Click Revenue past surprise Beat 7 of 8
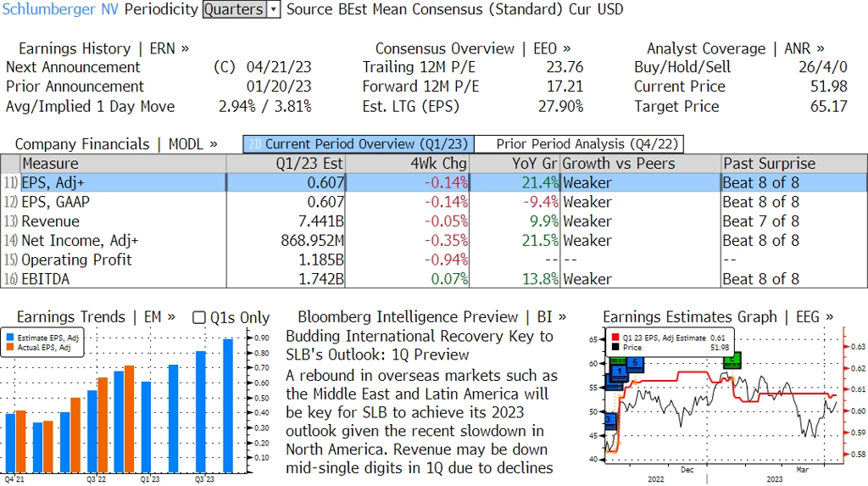The image size is (868, 486). [760, 221]
